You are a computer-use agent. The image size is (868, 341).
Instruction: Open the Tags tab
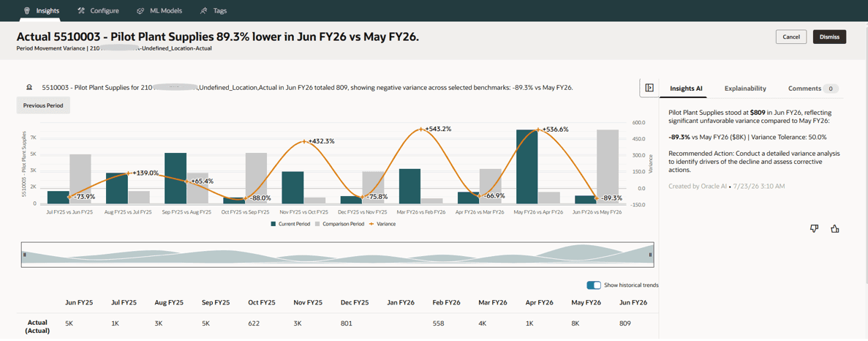[213, 10]
